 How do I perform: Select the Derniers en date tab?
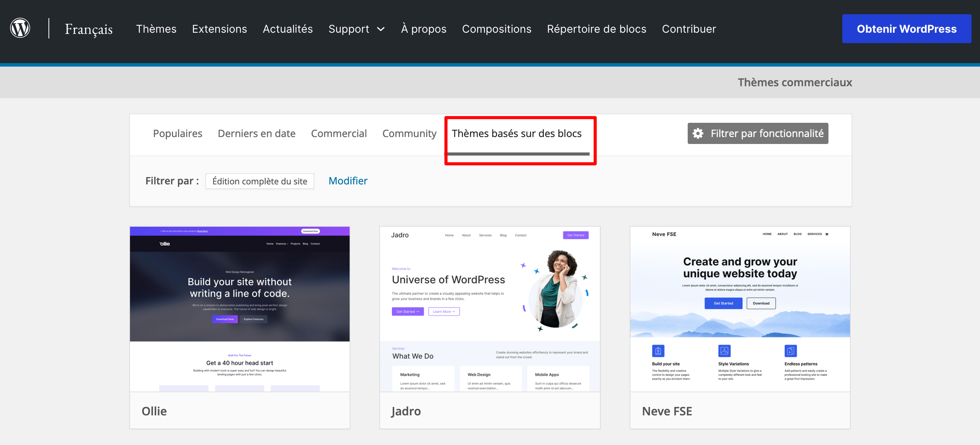pos(256,133)
